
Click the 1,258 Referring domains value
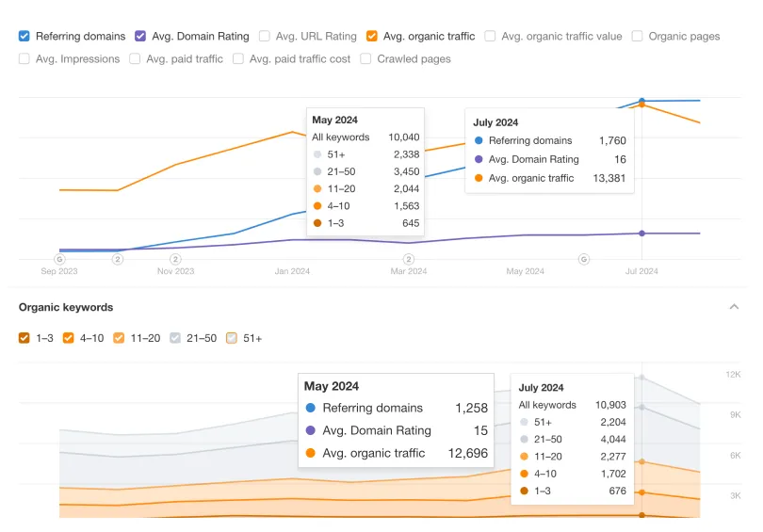[471, 408]
